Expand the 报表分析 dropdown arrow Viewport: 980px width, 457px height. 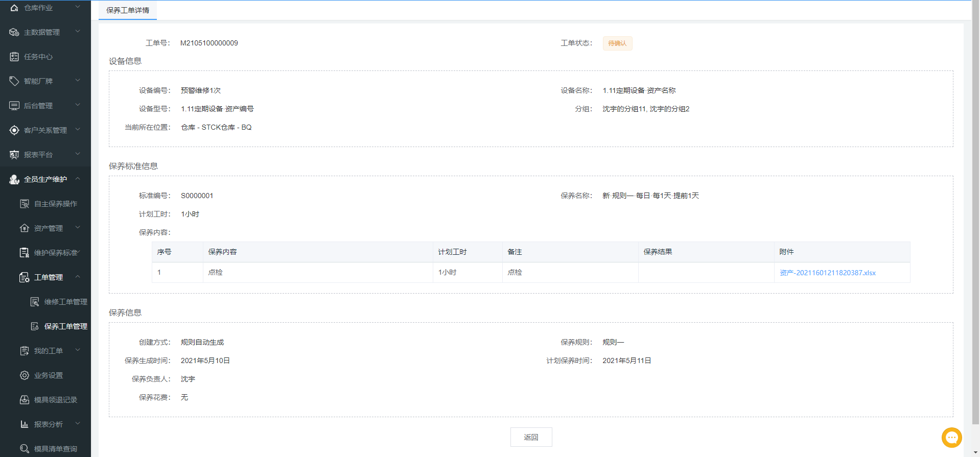pyautogui.click(x=78, y=424)
